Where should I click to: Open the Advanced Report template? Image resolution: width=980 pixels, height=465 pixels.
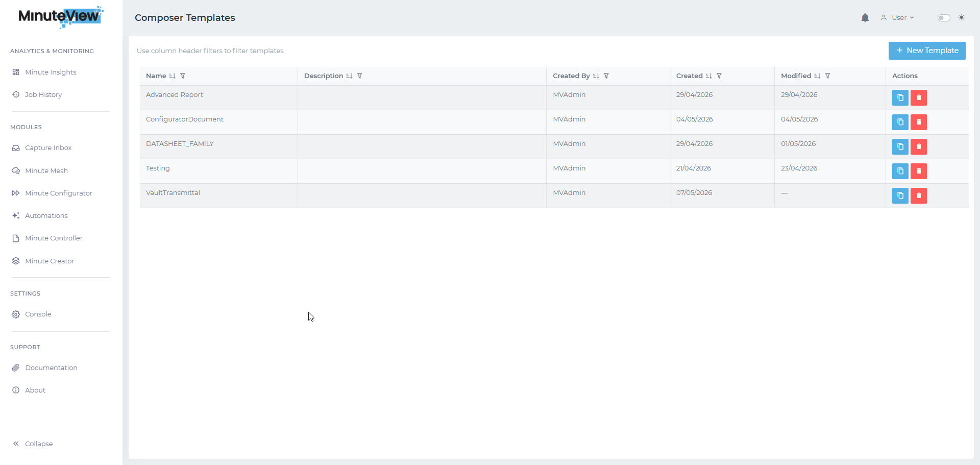(175, 94)
